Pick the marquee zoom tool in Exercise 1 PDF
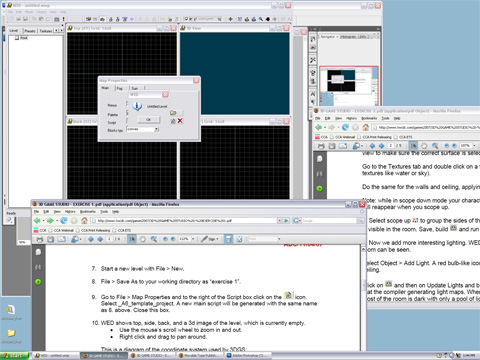Screen dimensions: 480x360 154,239
